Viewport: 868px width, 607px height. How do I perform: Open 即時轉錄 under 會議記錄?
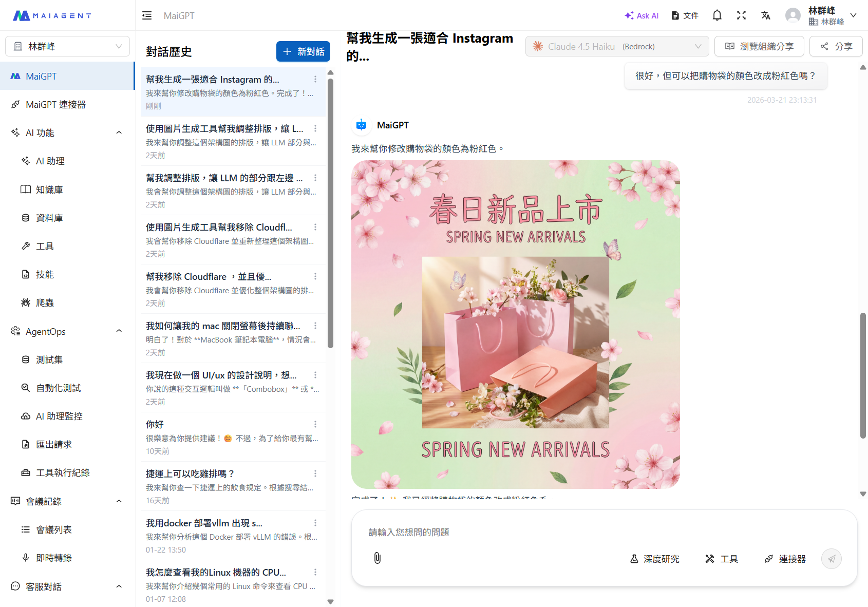(53, 558)
